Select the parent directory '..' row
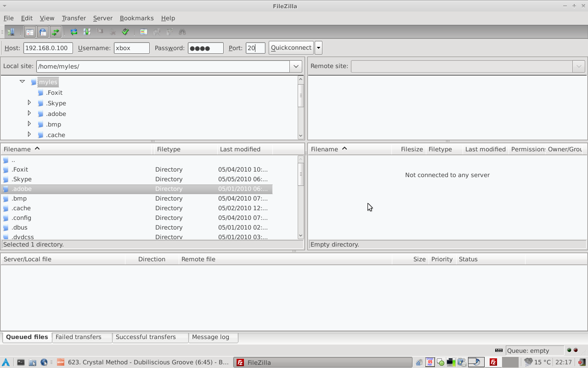588x368 pixels. [137, 160]
